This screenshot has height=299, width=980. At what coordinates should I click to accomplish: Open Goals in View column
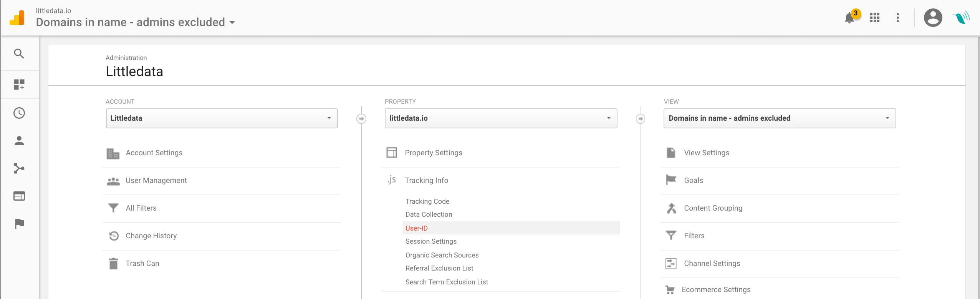[x=694, y=181]
